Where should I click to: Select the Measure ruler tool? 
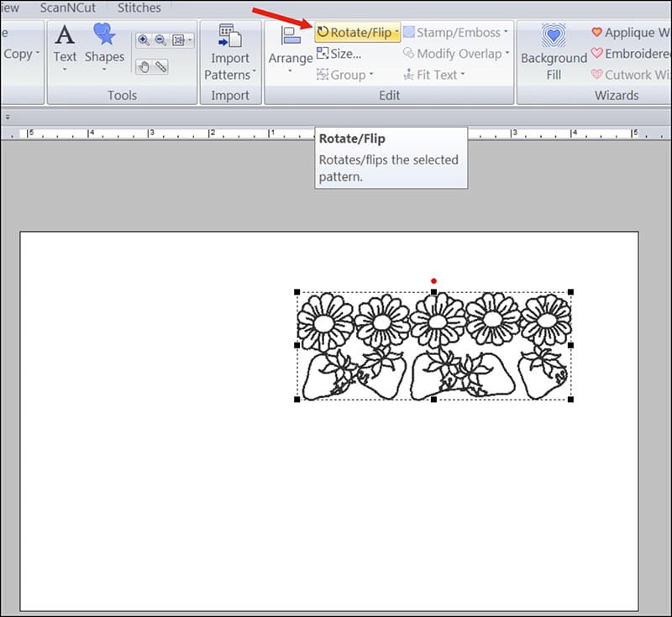point(160,66)
